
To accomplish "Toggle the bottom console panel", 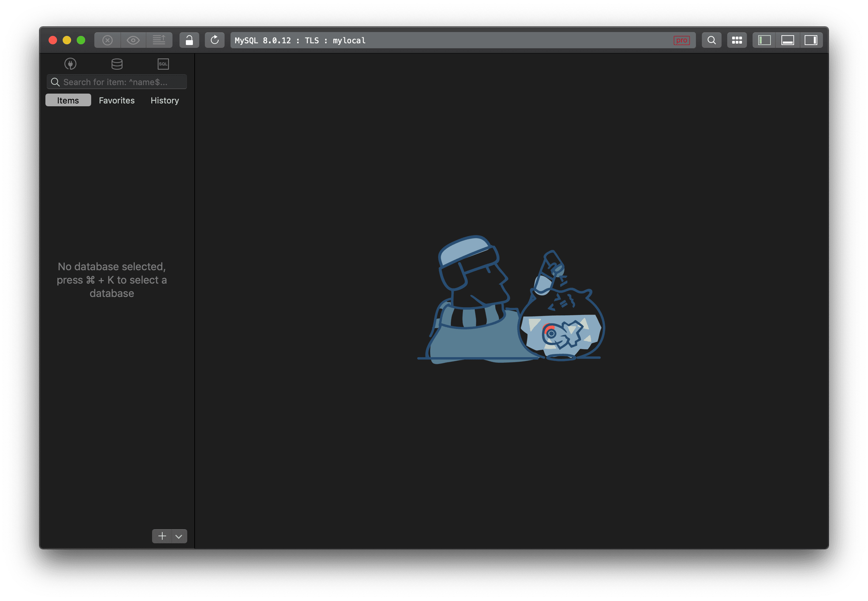I will tap(788, 40).
